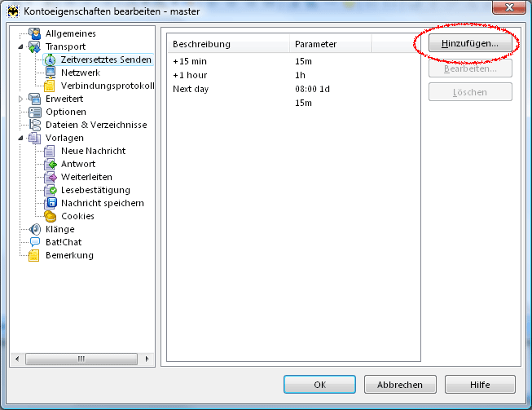532x410 pixels.
Task: Click the Klänge speaker icon
Action: 34,229
